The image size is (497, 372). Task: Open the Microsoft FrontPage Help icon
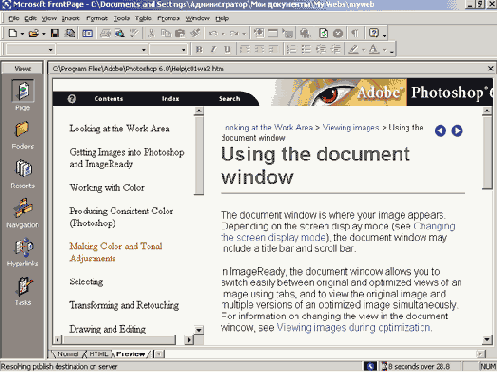[x=374, y=33]
